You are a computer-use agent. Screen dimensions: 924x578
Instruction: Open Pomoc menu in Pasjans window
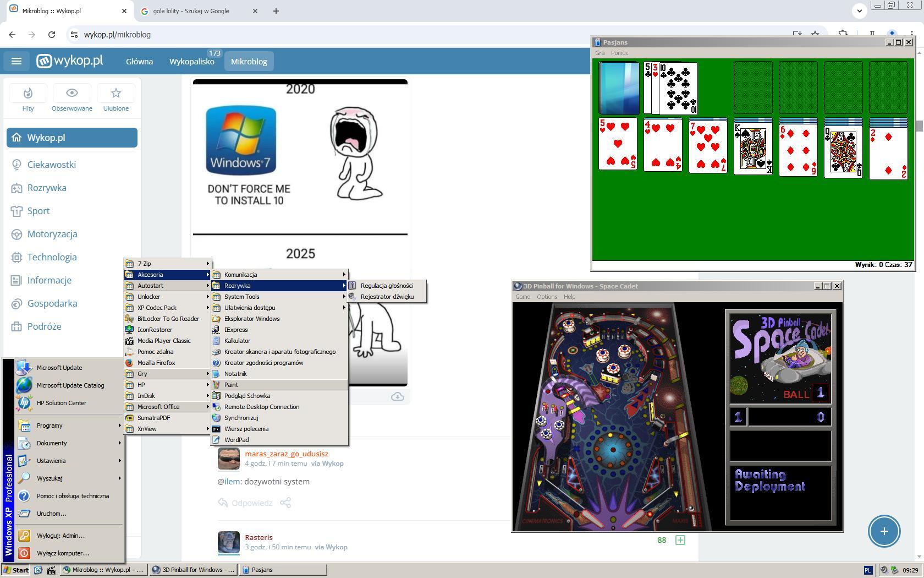pos(619,53)
